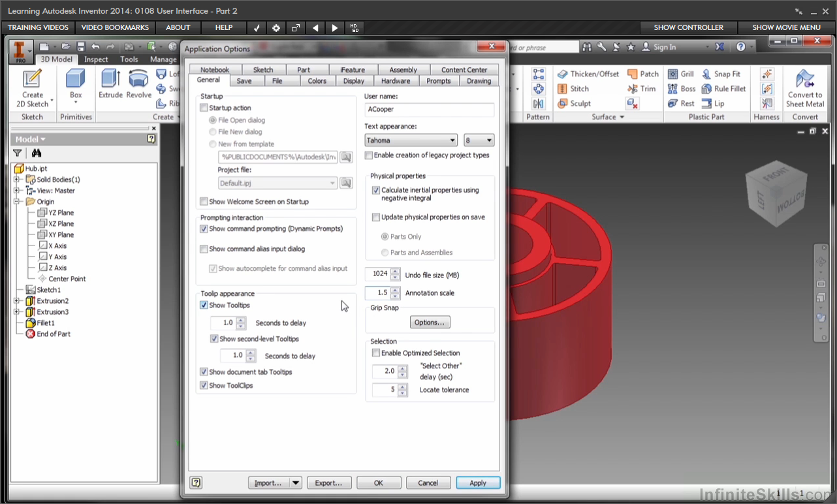The height and width of the screenshot is (504, 837).
Task: Choose the Sculpt surface tool
Action: 574,103
